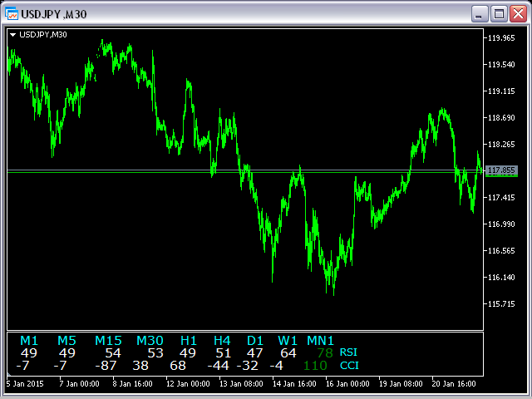Click the M30 timeframe heading

[x=150, y=341]
